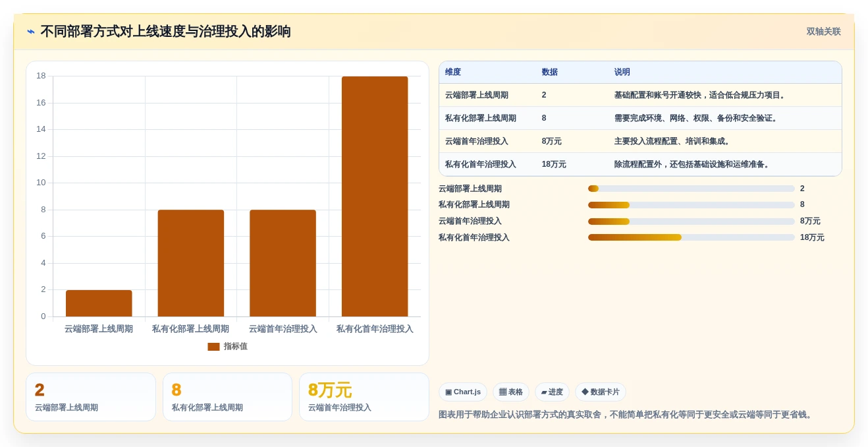Click the Chart.js tag chip

[463, 392]
